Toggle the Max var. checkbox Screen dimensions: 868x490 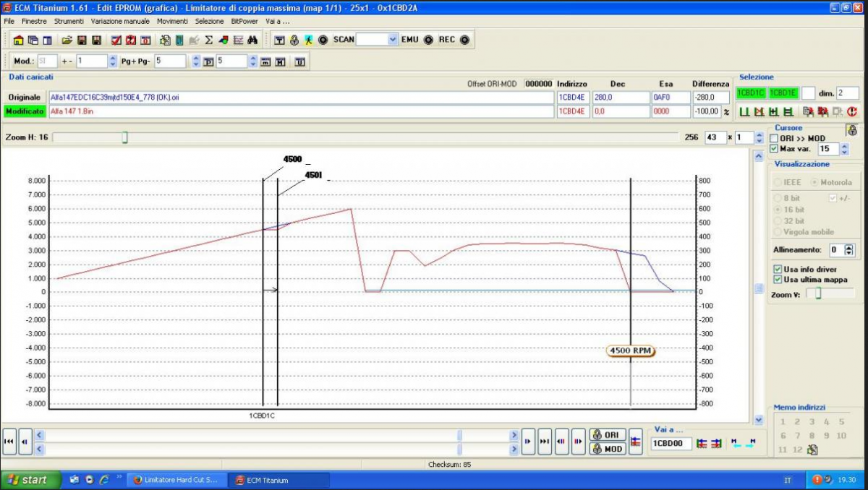point(775,149)
